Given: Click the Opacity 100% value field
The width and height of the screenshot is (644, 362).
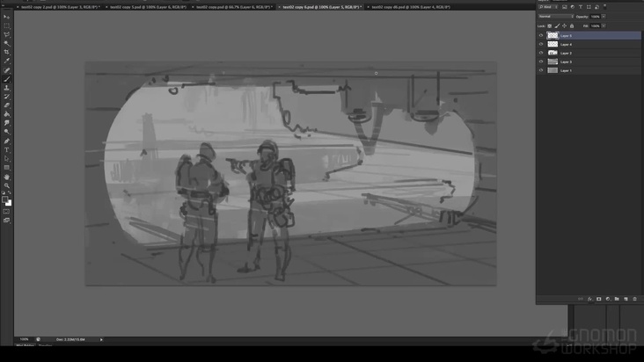Looking at the screenshot, I should [x=595, y=17].
